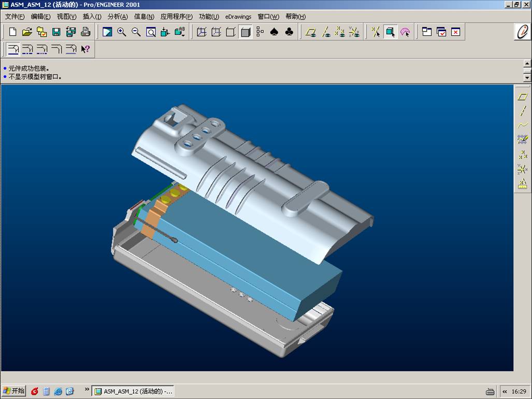The image size is (532, 399).
Task: Create datum curve from right toolbar
Action: pos(523,125)
